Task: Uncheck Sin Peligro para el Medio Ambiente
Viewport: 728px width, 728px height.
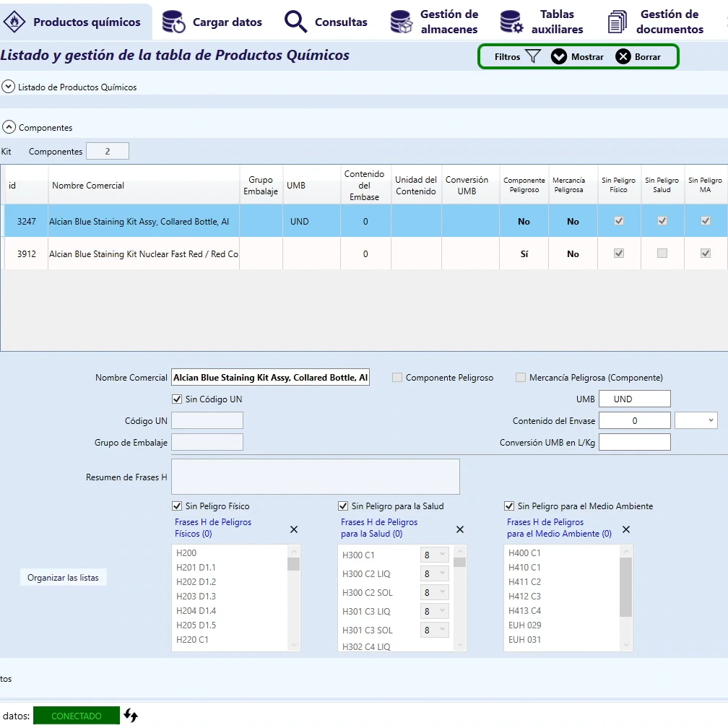Action: click(x=509, y=506)
